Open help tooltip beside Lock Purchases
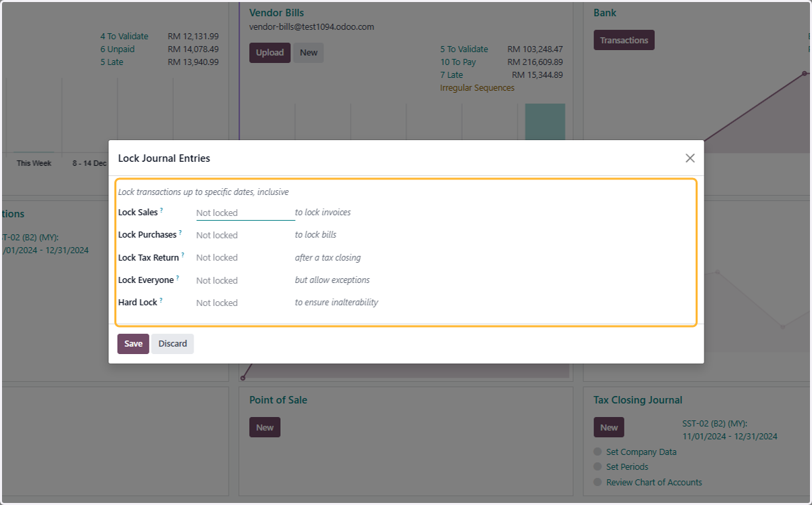The width and height of the screenshot is (812, 505). point(181,233)
